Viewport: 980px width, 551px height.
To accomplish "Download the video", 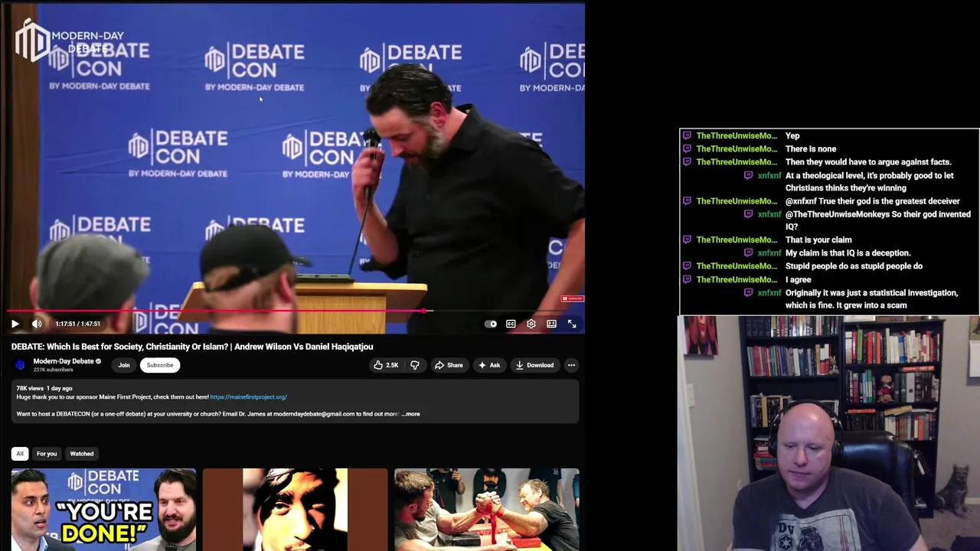I will (534, 365).
